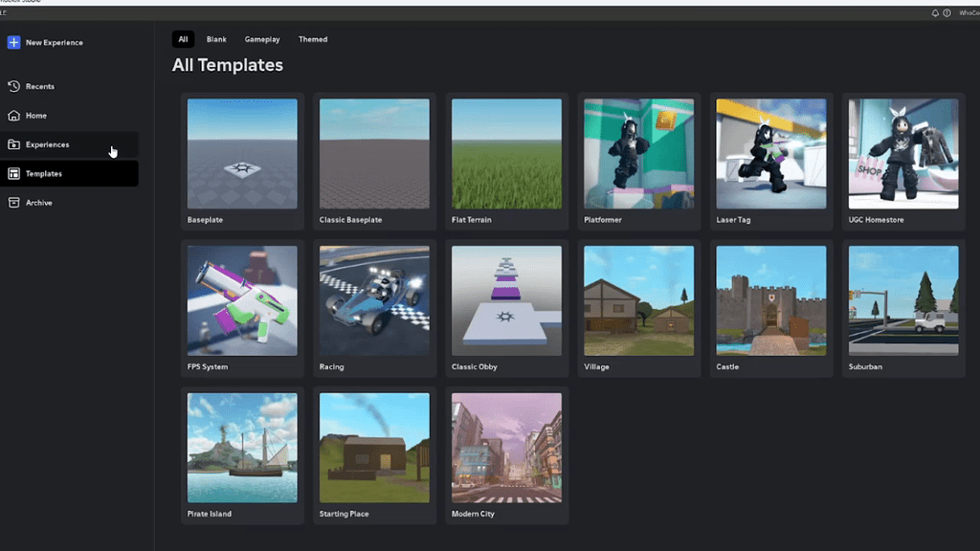Image resolution: width=980 pixels, height=551 pixels.
Task: Switch to the Themed tab
Action: (313, 39)
